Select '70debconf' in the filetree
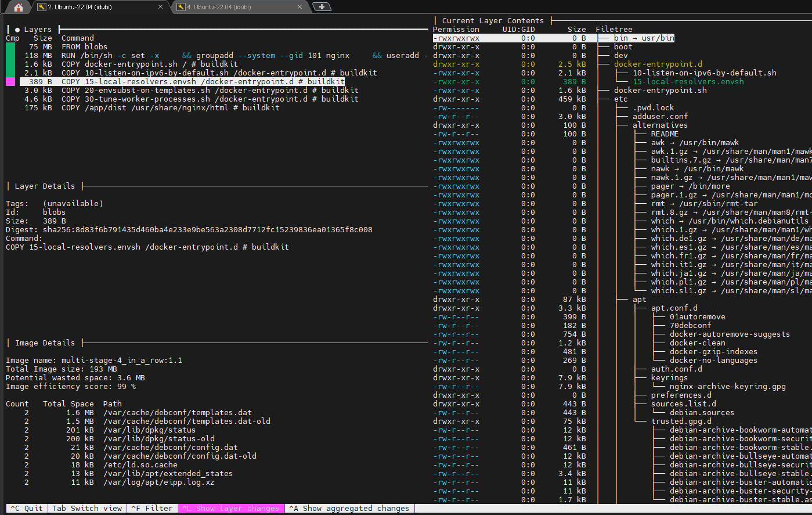This screenshot has width=812, height=515. (x=691, y=325)
